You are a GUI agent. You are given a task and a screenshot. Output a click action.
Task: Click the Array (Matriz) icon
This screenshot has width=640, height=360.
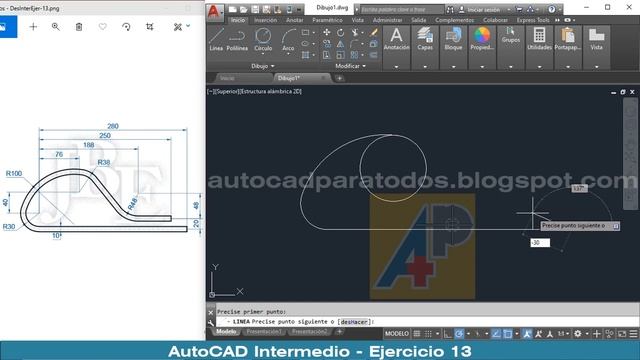point(354,55)
